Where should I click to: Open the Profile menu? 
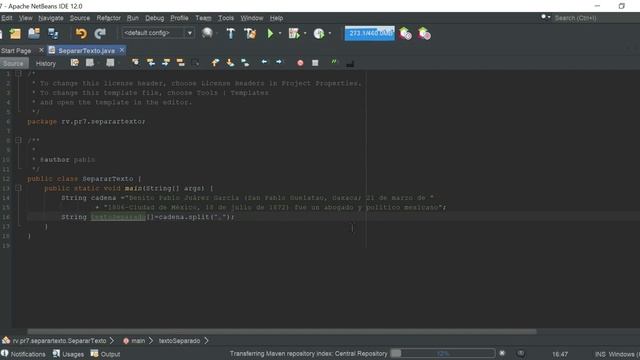179,18
